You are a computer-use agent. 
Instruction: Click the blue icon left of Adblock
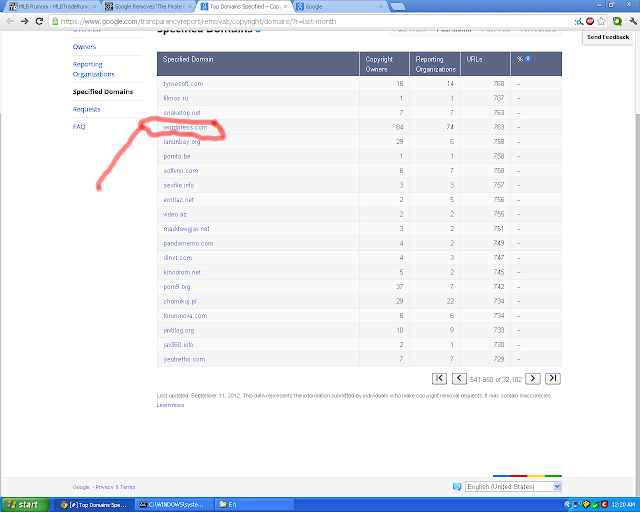click(579, 21)
